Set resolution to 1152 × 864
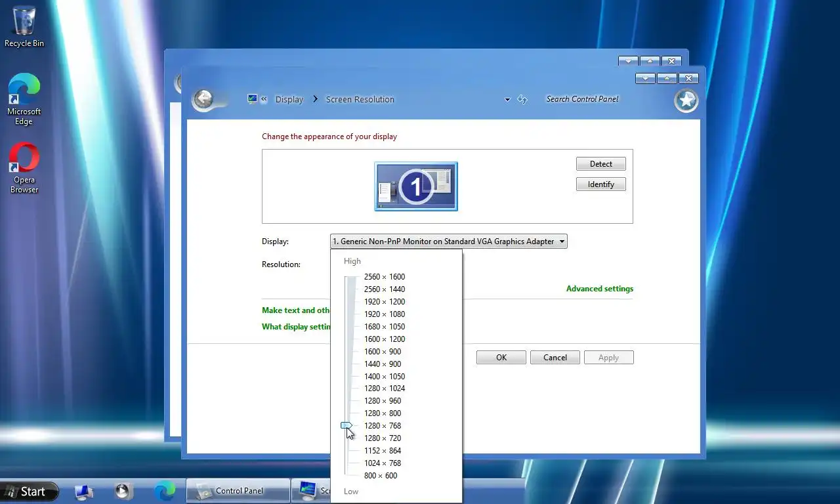Image resolution: width=840 pixels, height=504 pixels. click(x=383, y=451)
